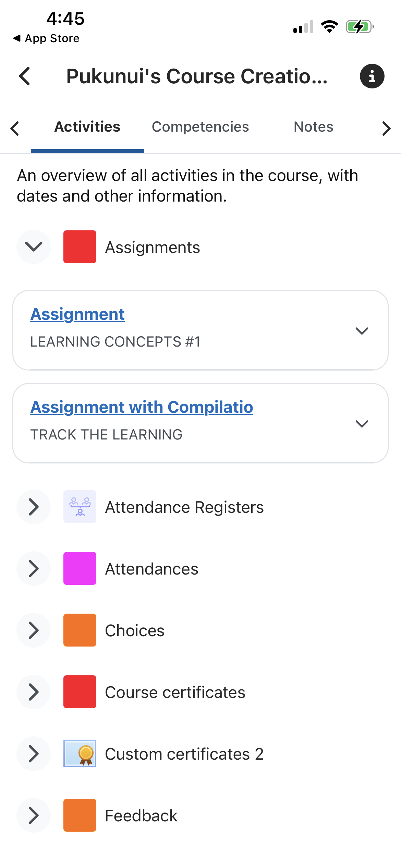This screenshot has width=401, height=868.
Task: Switch to the Competencies tab
Action: [x=200, y=127]
